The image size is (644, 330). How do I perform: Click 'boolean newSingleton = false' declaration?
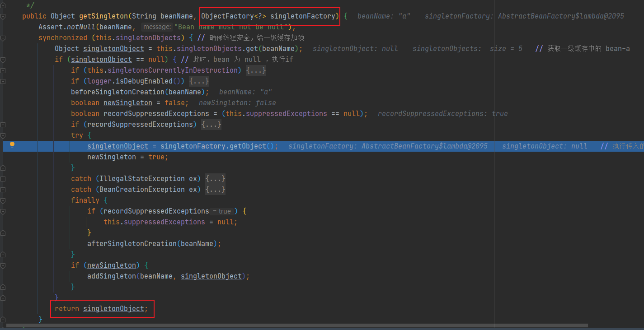(130, 103)
